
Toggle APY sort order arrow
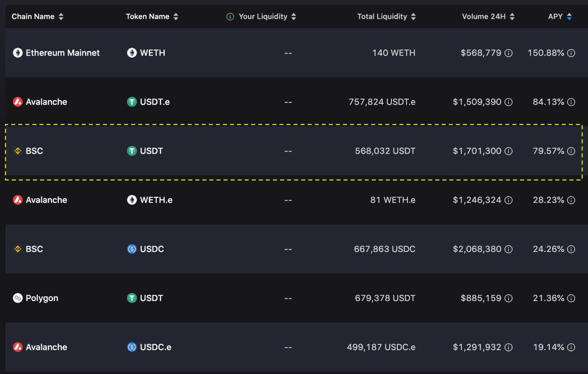(x=569, y=17)
